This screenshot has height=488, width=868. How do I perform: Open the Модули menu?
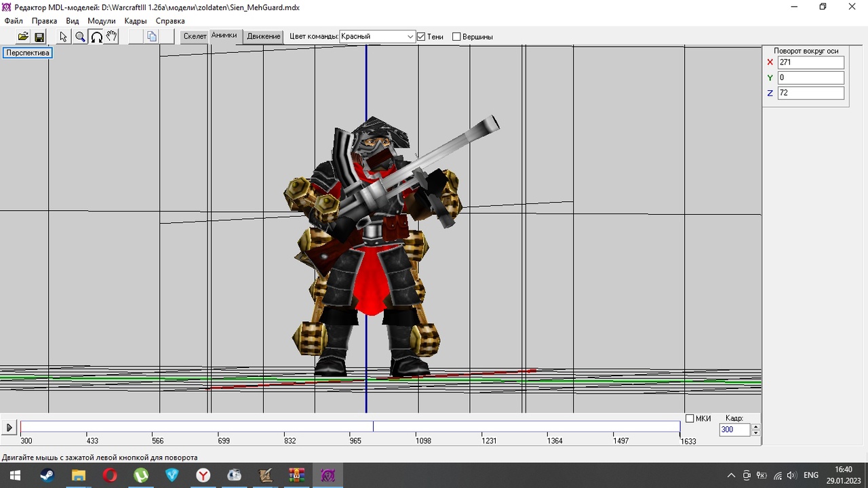[x=101, y=21]
